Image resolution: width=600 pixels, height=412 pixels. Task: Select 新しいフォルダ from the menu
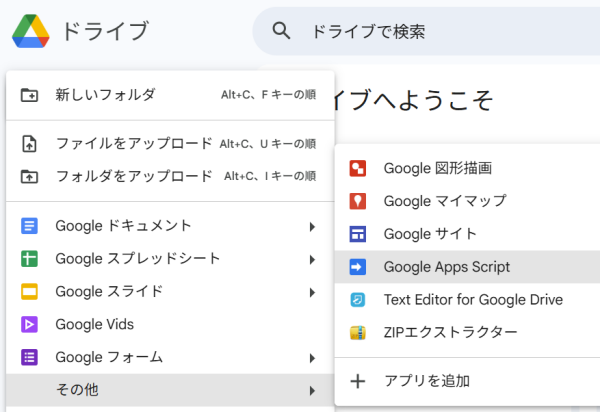(106, 95)
